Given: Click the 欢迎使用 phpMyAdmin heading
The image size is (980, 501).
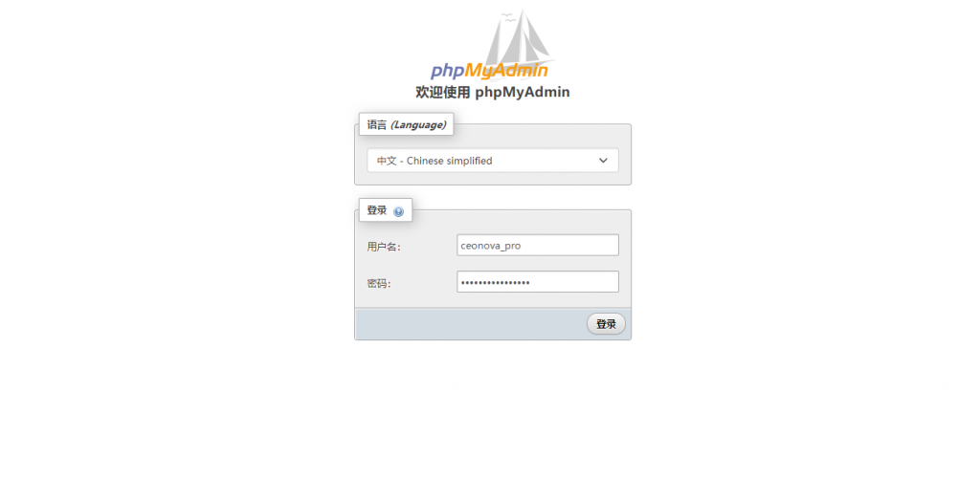Looking at the screenshot, I should point(493,92).
